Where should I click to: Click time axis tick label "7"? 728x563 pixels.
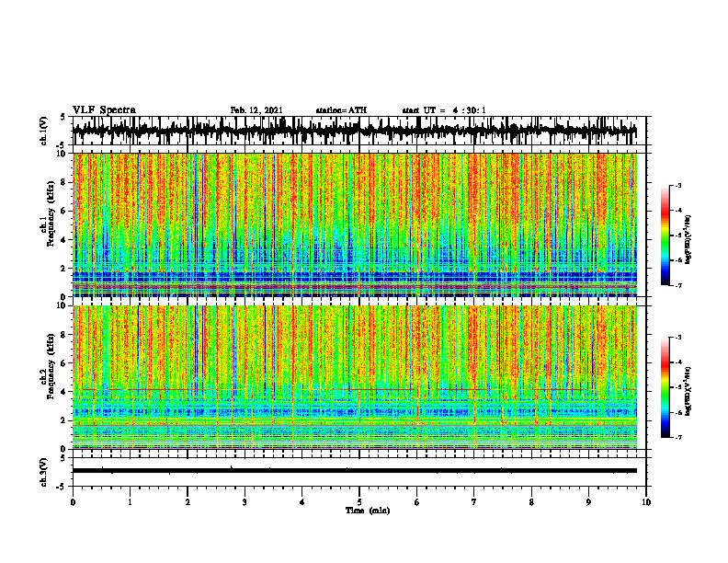tap(474, 502)
